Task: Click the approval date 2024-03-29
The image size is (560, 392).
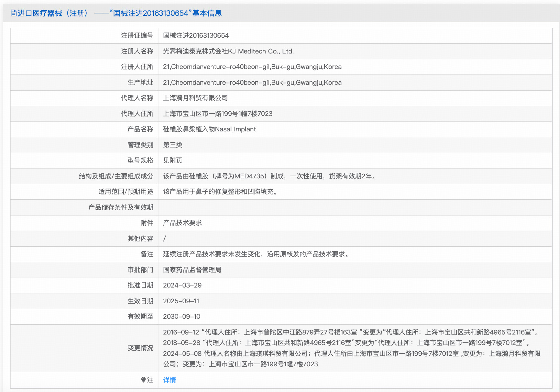Action: [x=182, y=285]
